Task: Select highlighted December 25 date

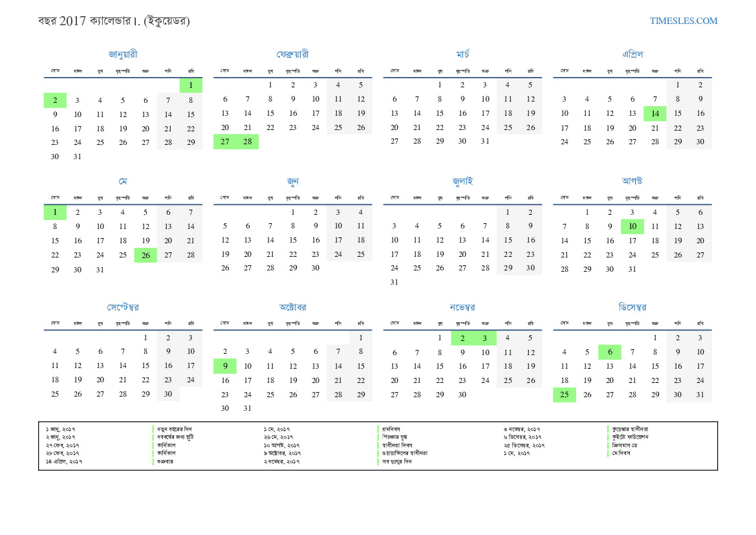Action: (564, 395)
